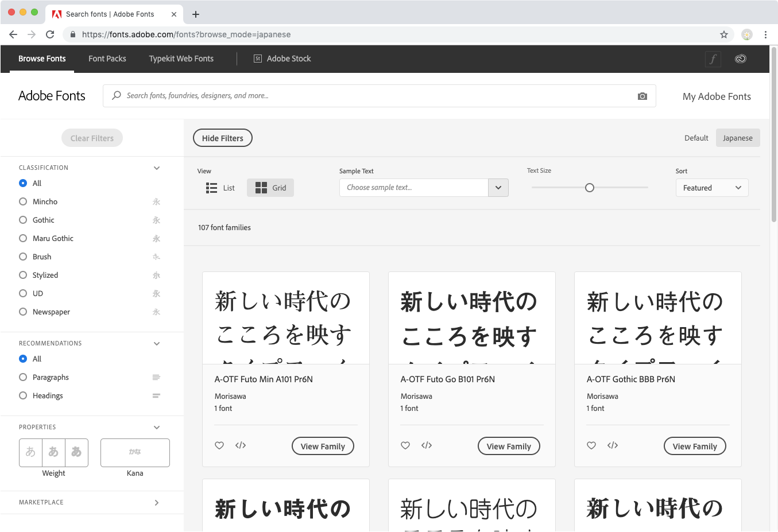778x532 pixels.
Task: Open the Font Packs tab
Action: (x=107, y=59)
